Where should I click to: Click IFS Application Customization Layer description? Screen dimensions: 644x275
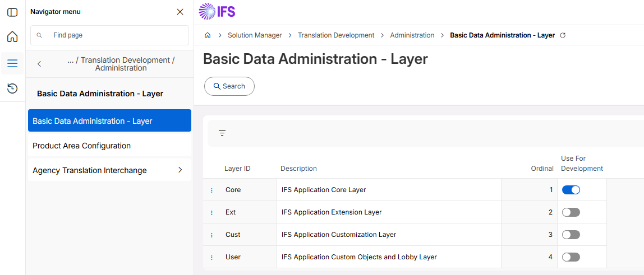[339, 235]
